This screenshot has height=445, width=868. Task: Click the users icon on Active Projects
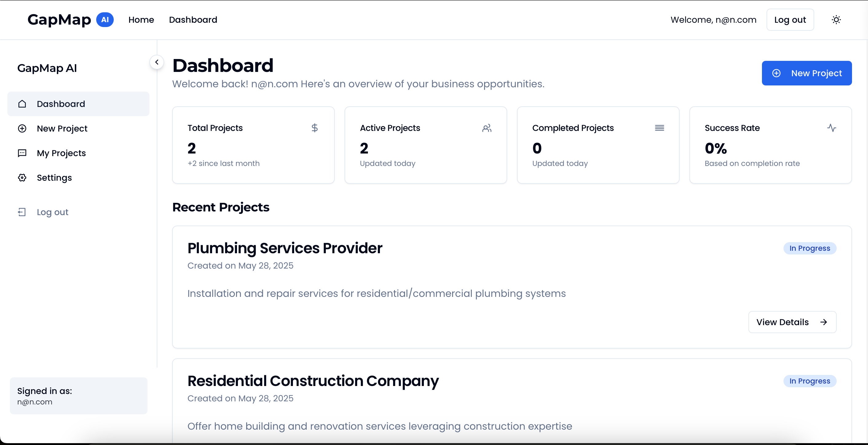(x=487, y=128)
